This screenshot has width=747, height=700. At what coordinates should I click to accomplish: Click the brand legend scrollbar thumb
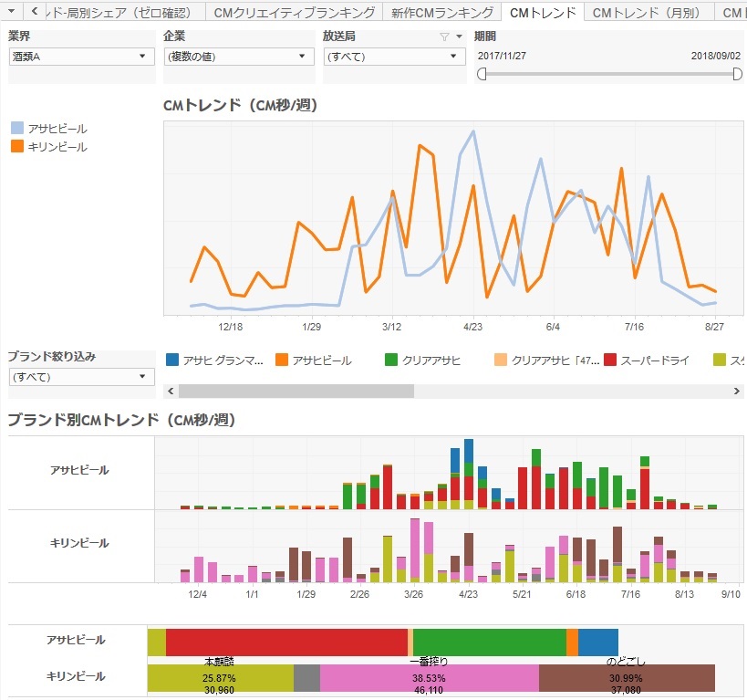296,391
